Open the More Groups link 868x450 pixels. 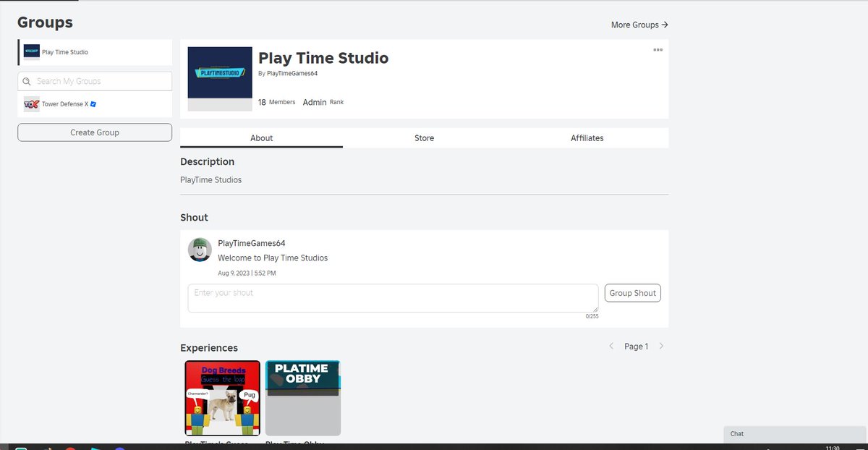click(x=639, y=25)
